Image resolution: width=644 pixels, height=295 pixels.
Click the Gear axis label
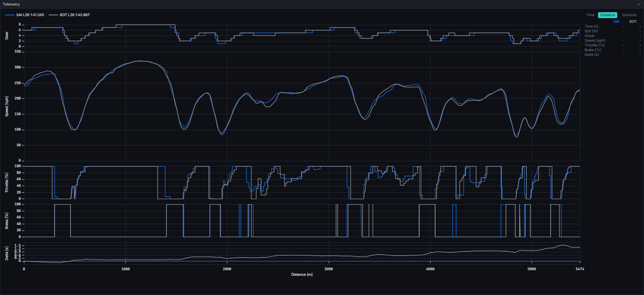tap(7, 35)
